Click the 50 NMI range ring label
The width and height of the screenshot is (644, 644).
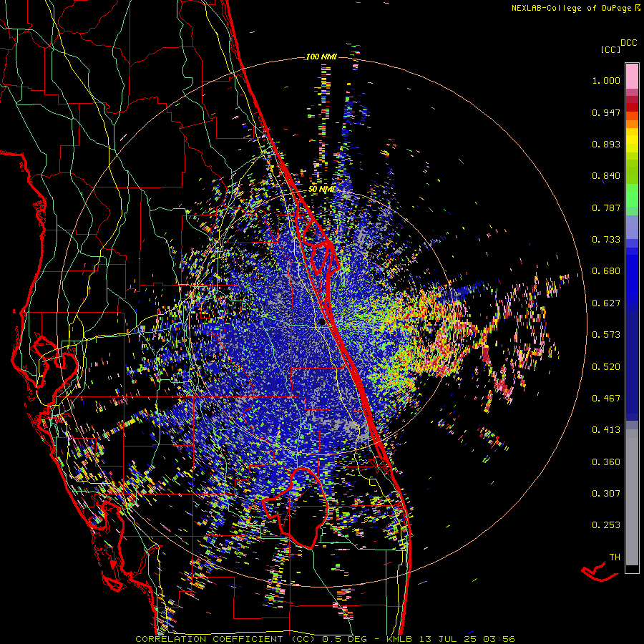point(321,190)
